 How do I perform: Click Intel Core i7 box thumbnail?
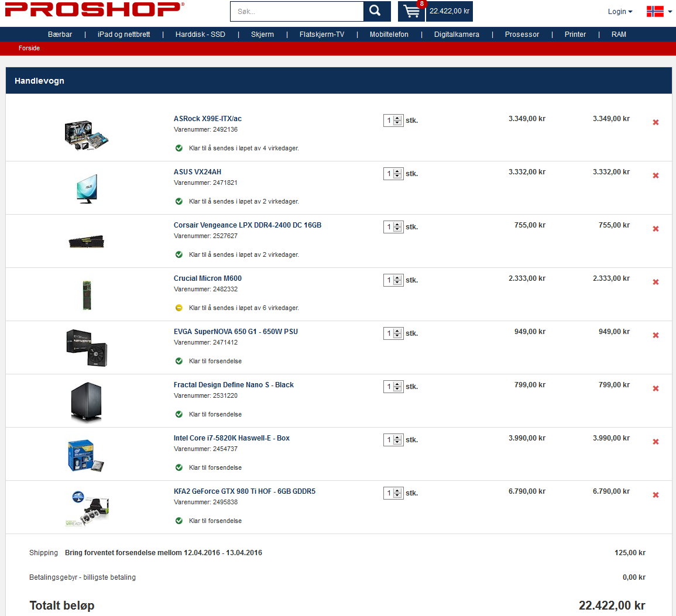point(86,455)
